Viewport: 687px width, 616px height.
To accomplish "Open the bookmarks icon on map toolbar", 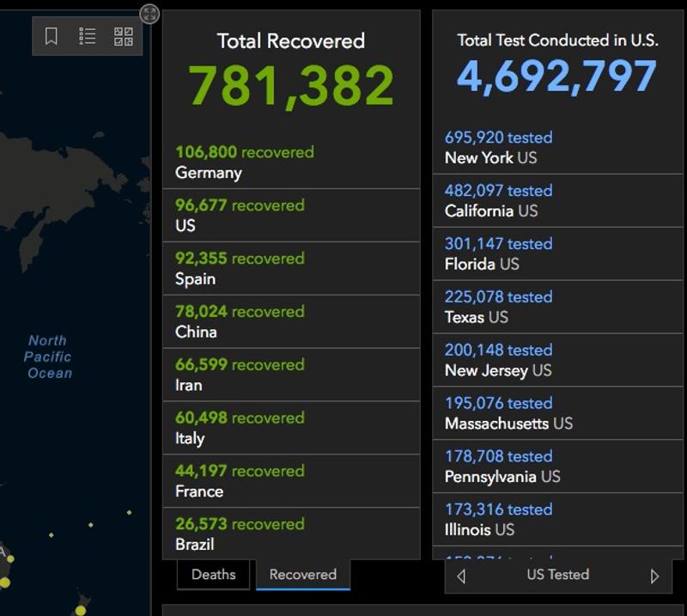I will 52,36.
